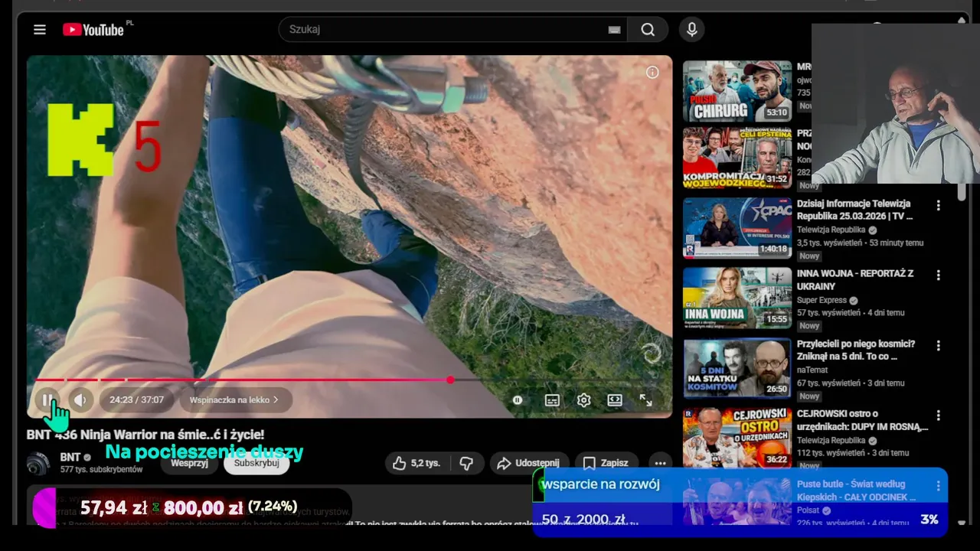Image resolution: width=980 pixels, height=551 pixels.
Task: Open the BNT channel name link
Action: point(70,458)
